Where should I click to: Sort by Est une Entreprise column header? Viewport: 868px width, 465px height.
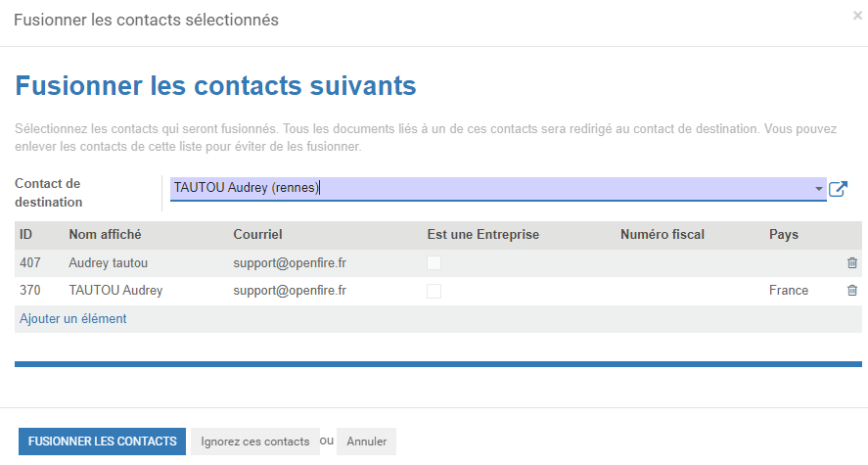(x=482, y=235)
